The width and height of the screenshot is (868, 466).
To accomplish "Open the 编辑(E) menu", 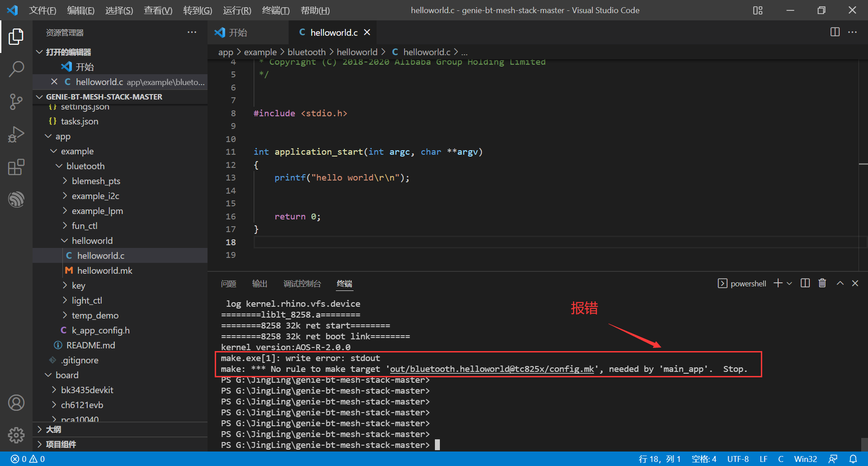I will (81, 10).
